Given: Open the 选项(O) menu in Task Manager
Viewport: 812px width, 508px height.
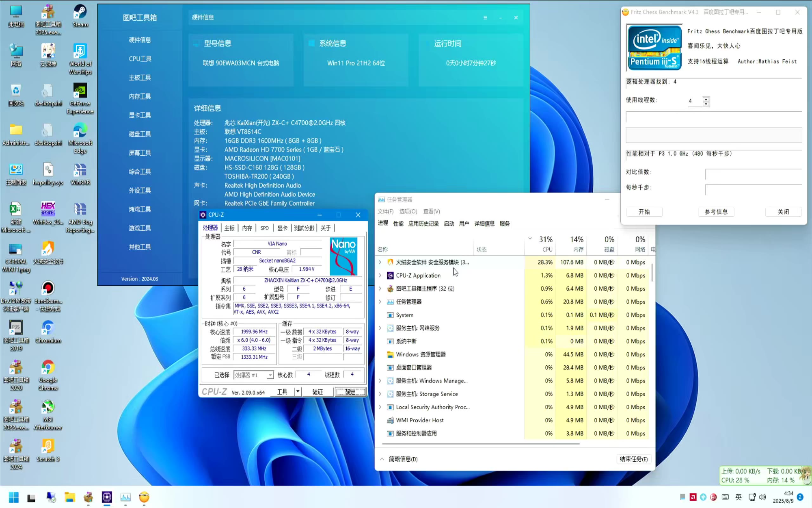Looking at the screenshot, I should (x=408, y=211).
